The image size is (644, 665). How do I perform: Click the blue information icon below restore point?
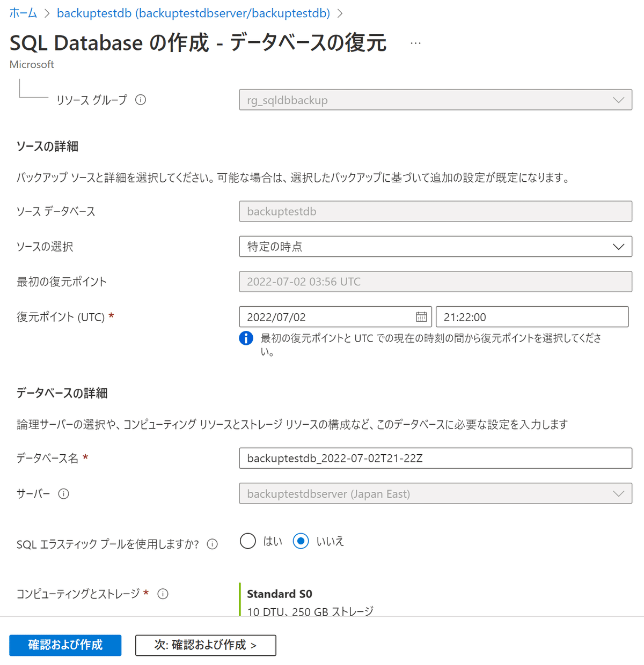coord(246,338)
